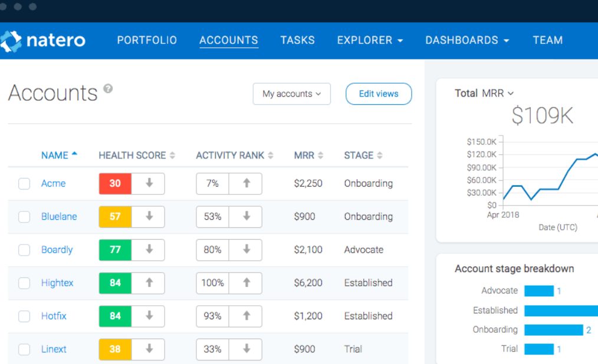Click the Natero logo icon
The image size is (598, 364).
(11, 41)
